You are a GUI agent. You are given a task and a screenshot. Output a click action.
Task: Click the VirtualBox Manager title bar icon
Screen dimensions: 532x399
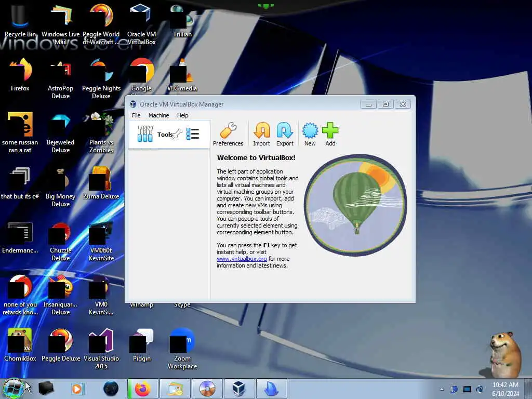[x=134, y=104]
